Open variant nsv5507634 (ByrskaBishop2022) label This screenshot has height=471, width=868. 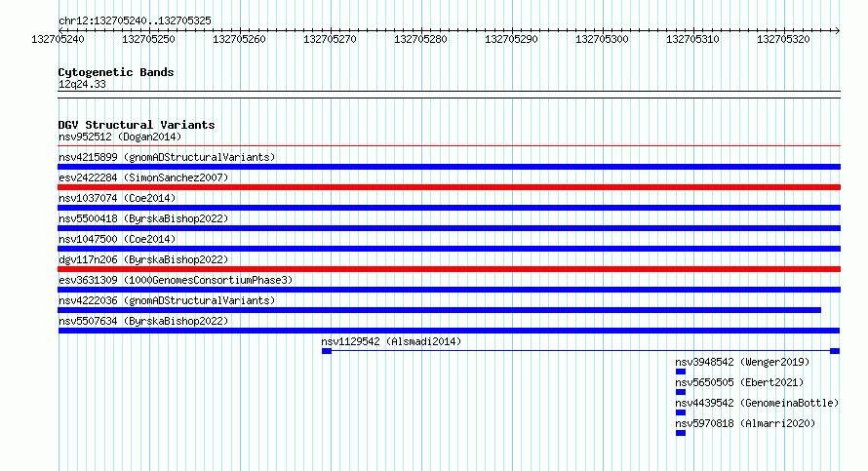tap(143, 321)
